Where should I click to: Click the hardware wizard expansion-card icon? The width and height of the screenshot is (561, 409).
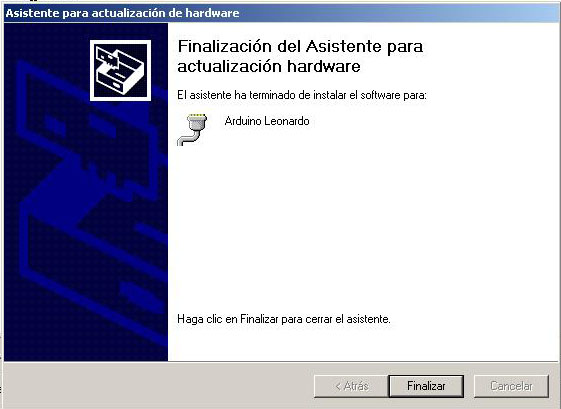point(121,70)
